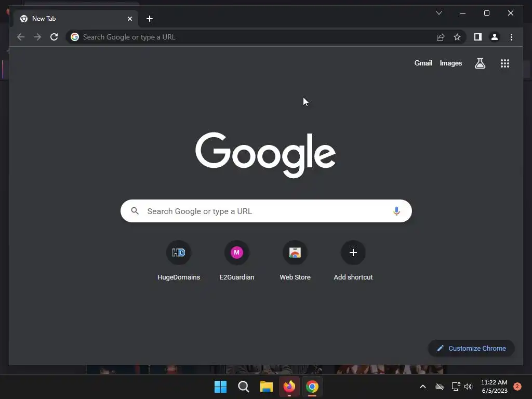532x399 pixels.
Task: Open Windows taskbar search
Action: coord(243,387)
